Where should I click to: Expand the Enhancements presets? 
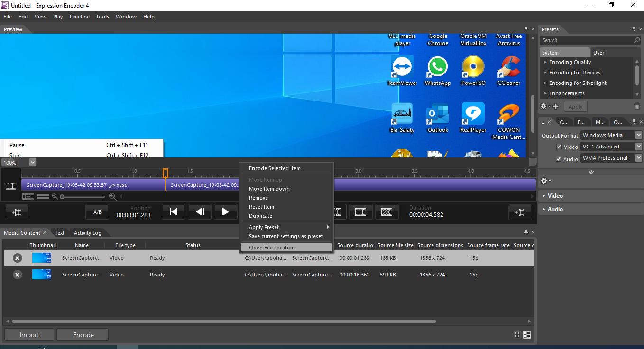point(545,93)
